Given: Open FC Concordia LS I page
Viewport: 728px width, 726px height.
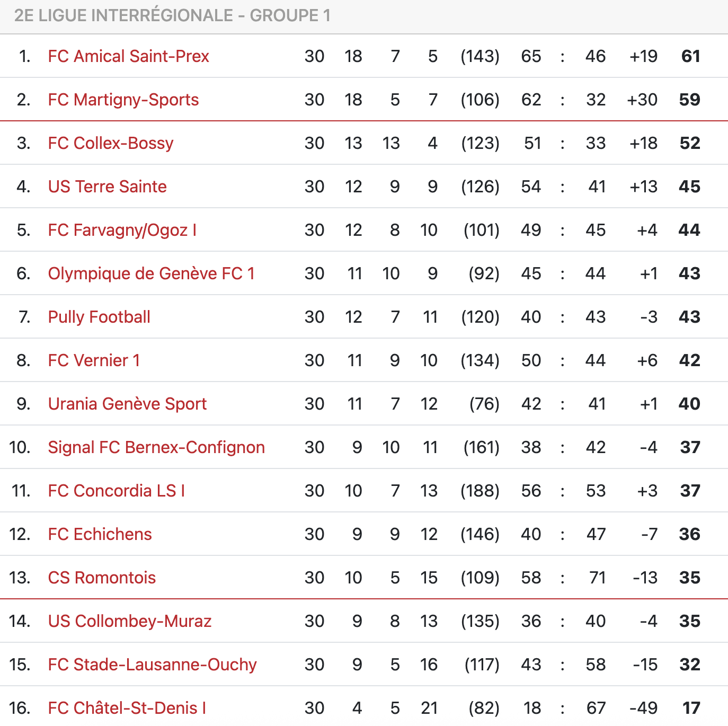Looking at the screenshot, I should click(x=116, y=491).
